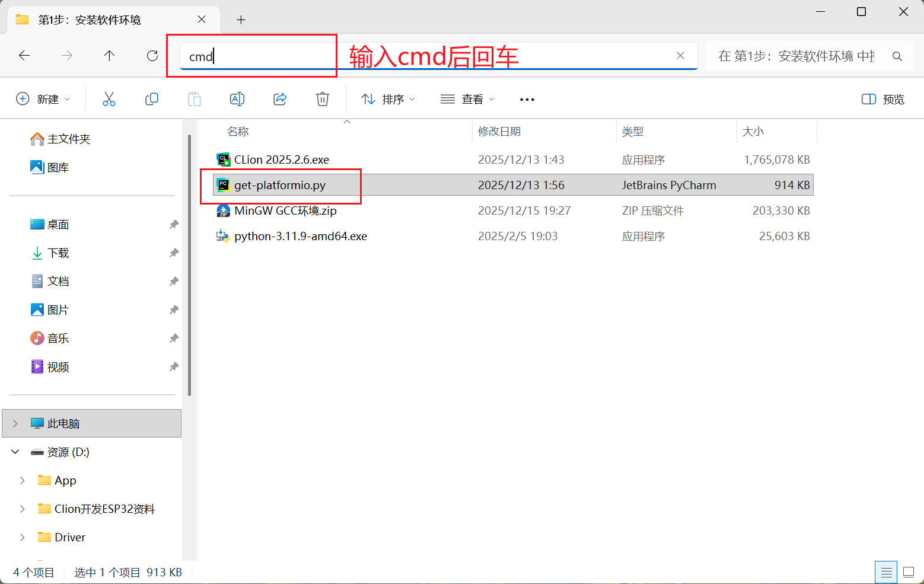Click the Cut scissors icon

pyautogui.click(x=109, y=99)
